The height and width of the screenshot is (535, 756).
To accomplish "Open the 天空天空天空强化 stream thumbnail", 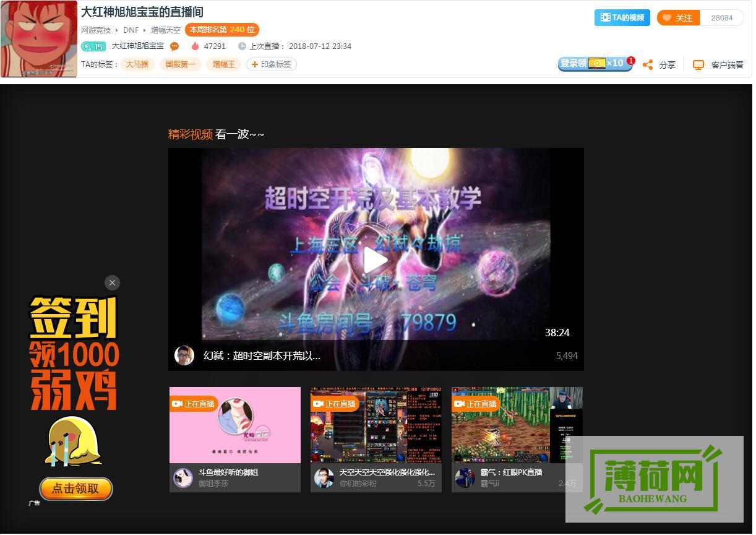I will coord(376,425).
